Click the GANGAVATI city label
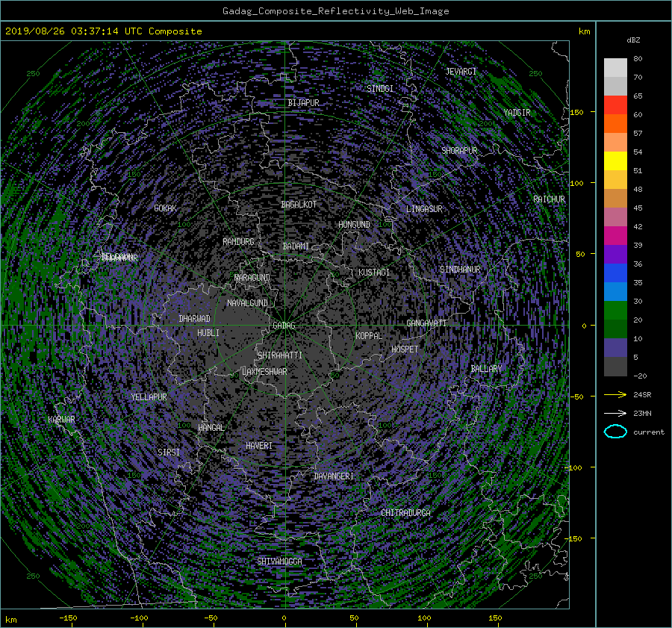Viewport: 672px width, 628px height. (426, 323)
